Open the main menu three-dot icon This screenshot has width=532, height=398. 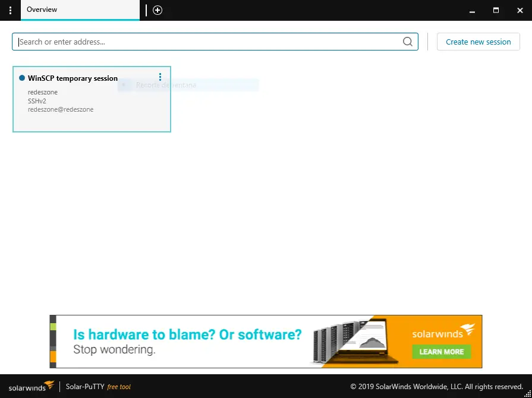10,10
